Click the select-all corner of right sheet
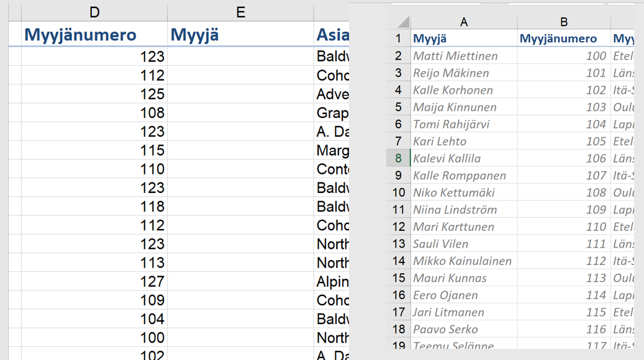The image size is (644, 360). pyautogui.click(x=399, y=22)
